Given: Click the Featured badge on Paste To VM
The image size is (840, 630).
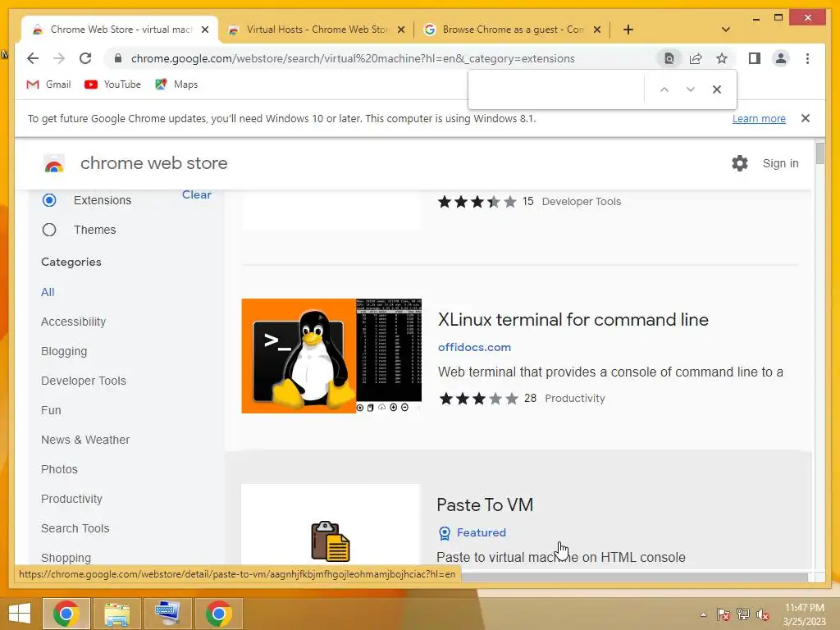Looking at the screenshot, I should tap(472, 532).
